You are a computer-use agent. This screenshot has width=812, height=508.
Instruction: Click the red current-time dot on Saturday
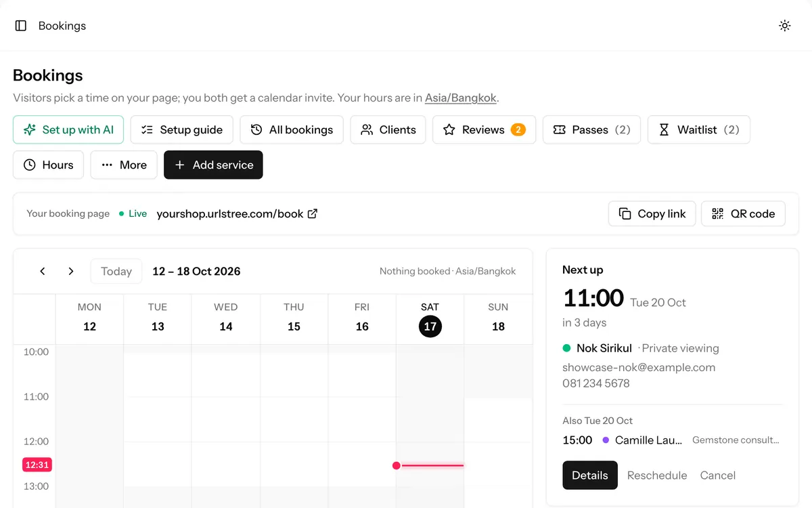(x=397, y=465)
